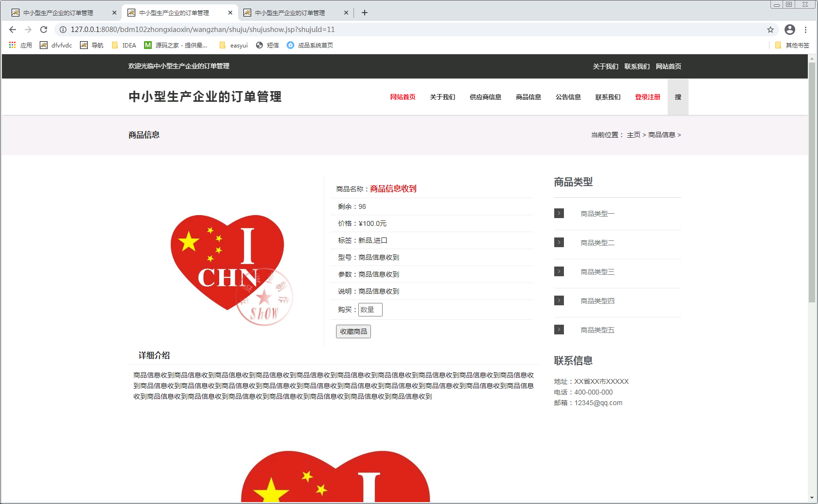818x504 pixels.
Task: Click 关于我们 link in top dark bar
Action: click(x=606, y=66)
